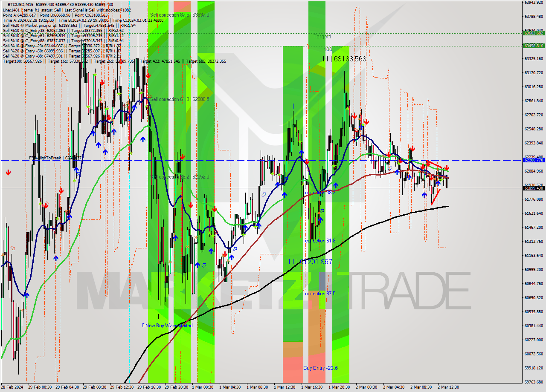Click the 'Sell correction 61.8 | 62906.5' label
The height and width of the screenshot is (392, 546).
tap(180, 99)
